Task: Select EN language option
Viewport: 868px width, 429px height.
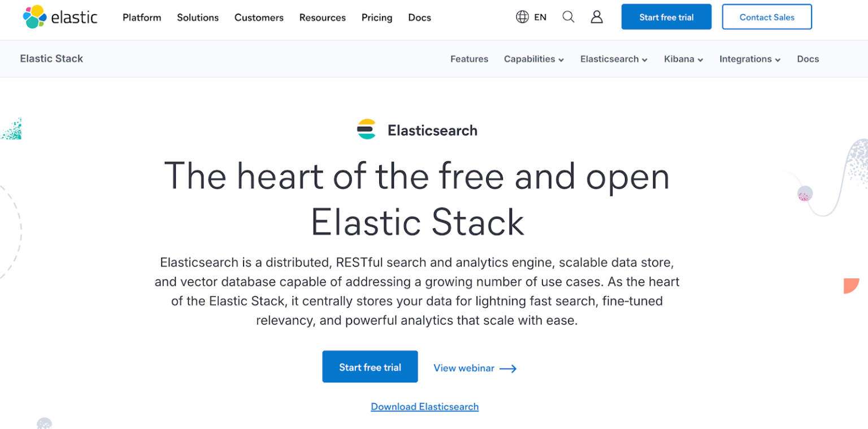Action: point(539,17)
